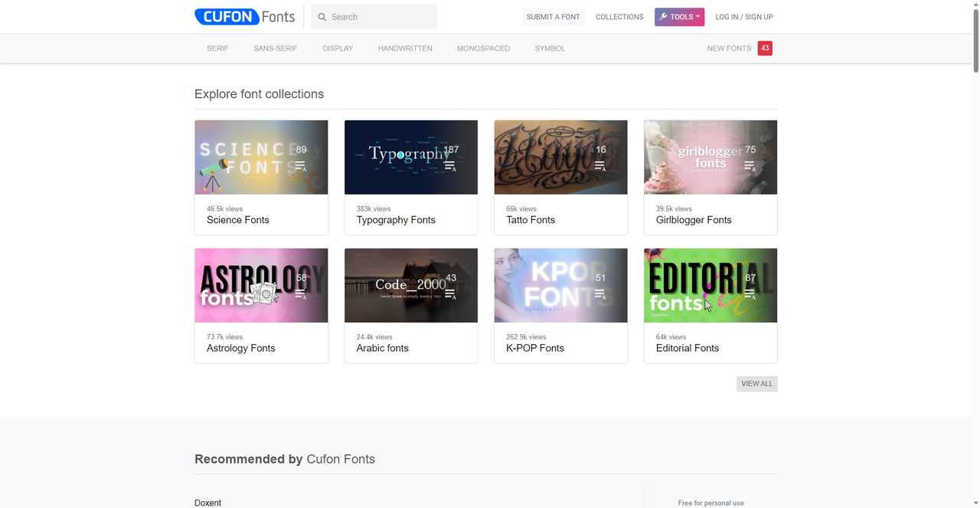Open the Log In / Sign Up link
The width and height of the screenshot is (980, 508).
click(x=743, y=17)
